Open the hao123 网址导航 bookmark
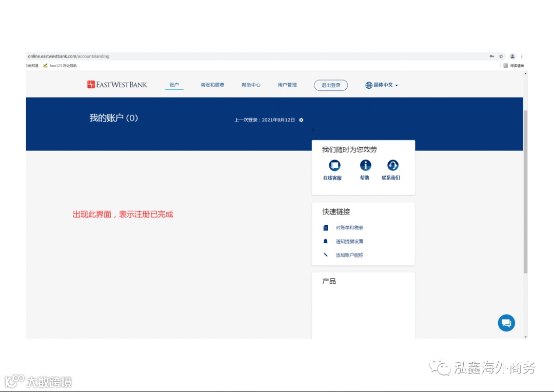554x392 pixels. coord(60,66)
